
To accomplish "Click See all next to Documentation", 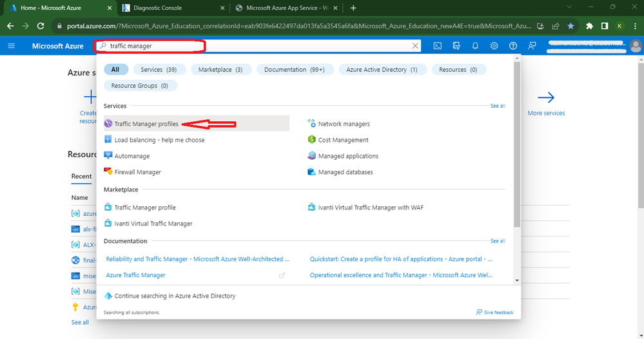I will point(498,240).
